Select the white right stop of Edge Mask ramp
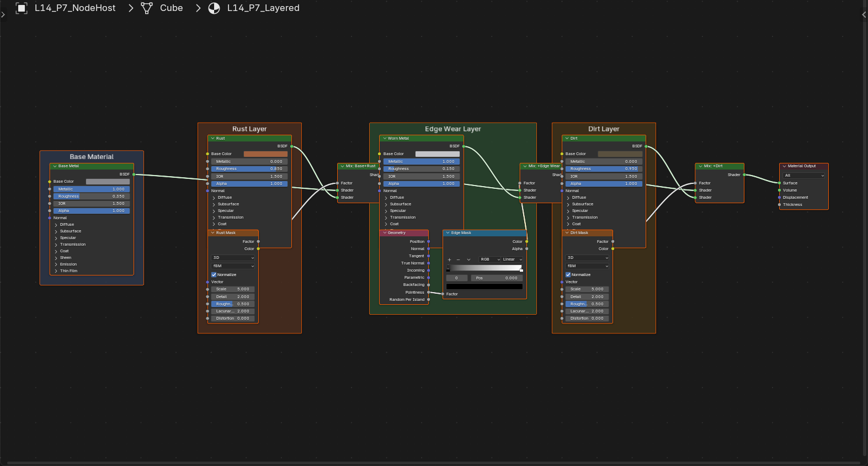The width and height of the screenshot is (868, 466). tap(521, 269)
